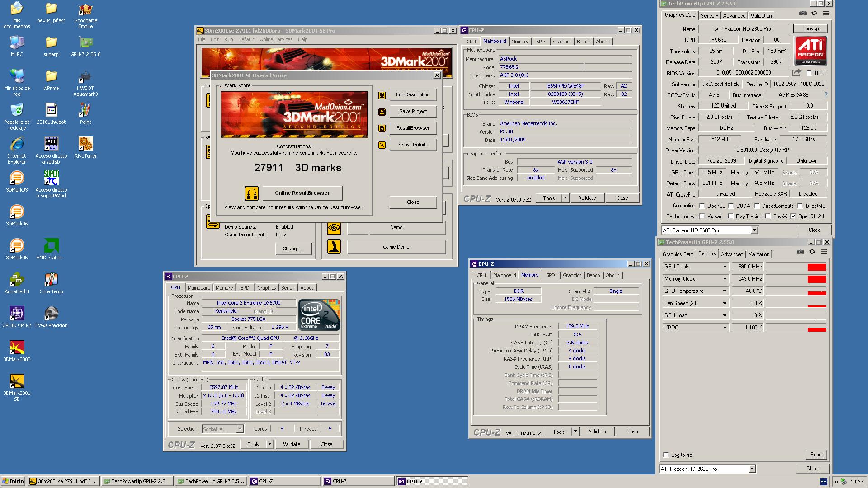Viewport: 868px width, 488px height.
Task: Click the GPU-Z screenshot camera icon in Graphics Card window
Action: click(x=802, y=14)
